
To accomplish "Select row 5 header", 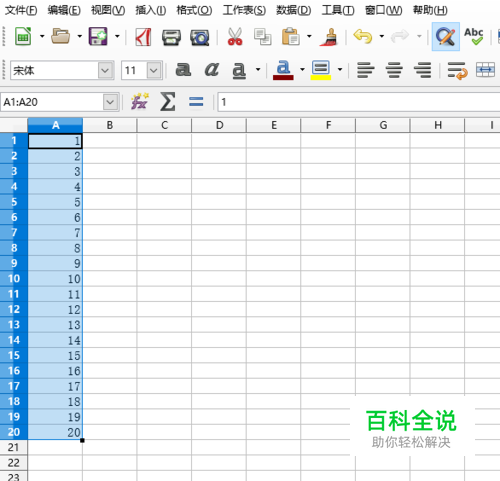I will [14, 202].
